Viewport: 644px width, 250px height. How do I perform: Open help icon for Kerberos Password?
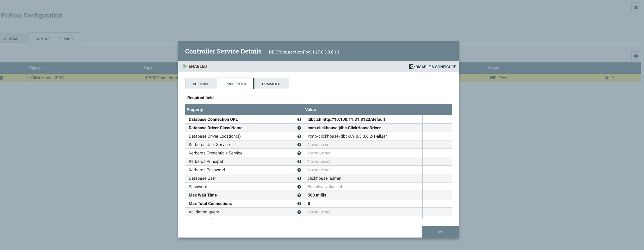pos(299,170)
